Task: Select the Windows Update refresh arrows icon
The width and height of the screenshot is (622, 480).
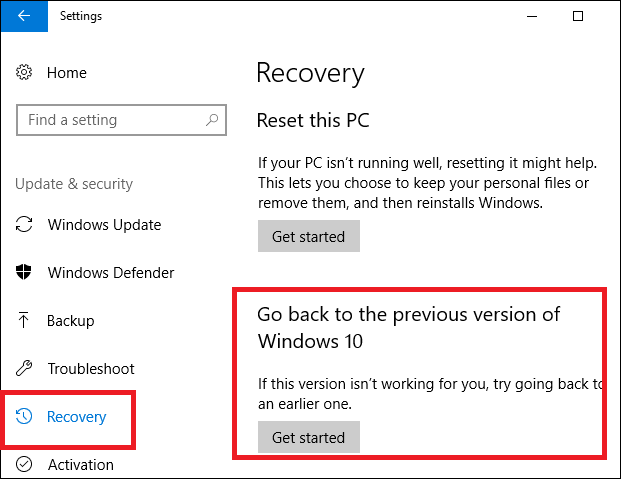Action: [x=24, y=224]
